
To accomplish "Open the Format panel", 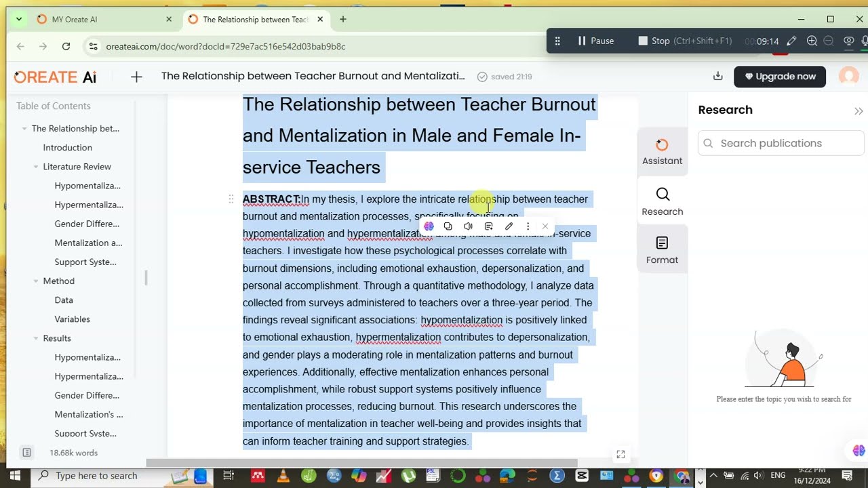I will (x=663, y=250).
